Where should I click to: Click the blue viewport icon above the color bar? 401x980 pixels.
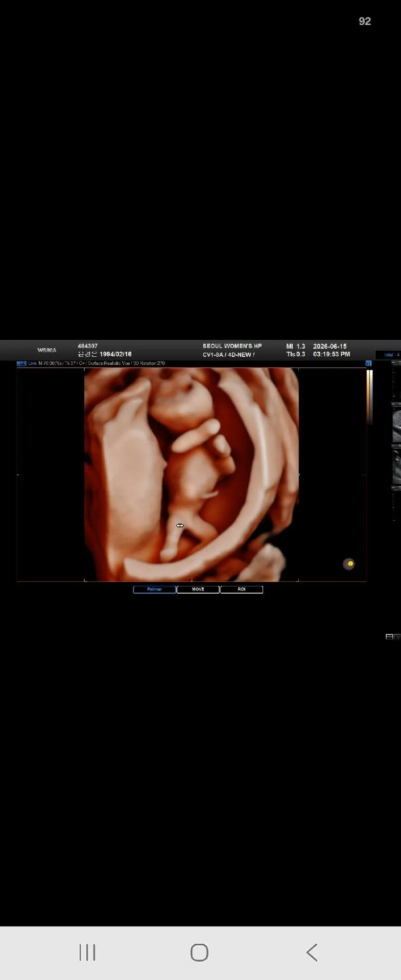[368, 363]
